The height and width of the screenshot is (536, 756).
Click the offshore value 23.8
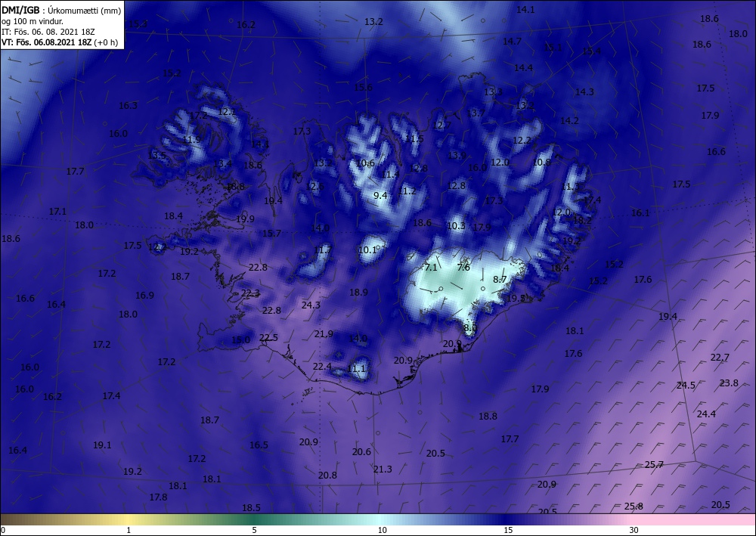729,383
